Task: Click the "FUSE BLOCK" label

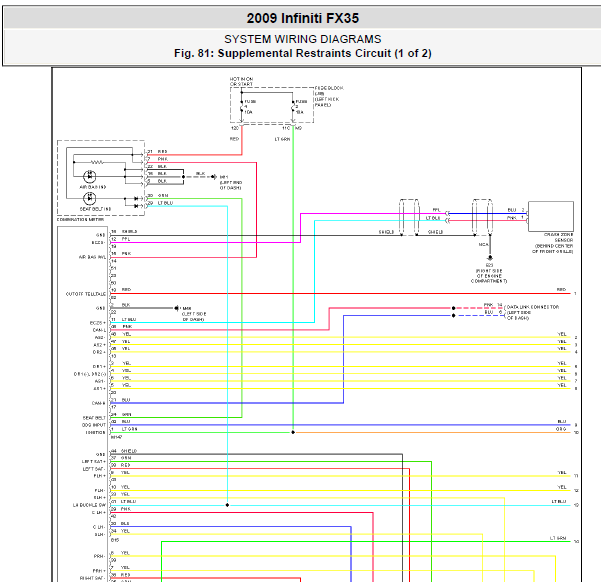Action: [329, 88]
